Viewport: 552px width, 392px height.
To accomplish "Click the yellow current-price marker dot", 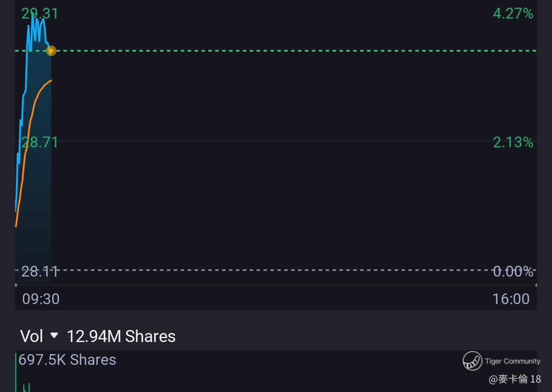I will coord(51,51).
